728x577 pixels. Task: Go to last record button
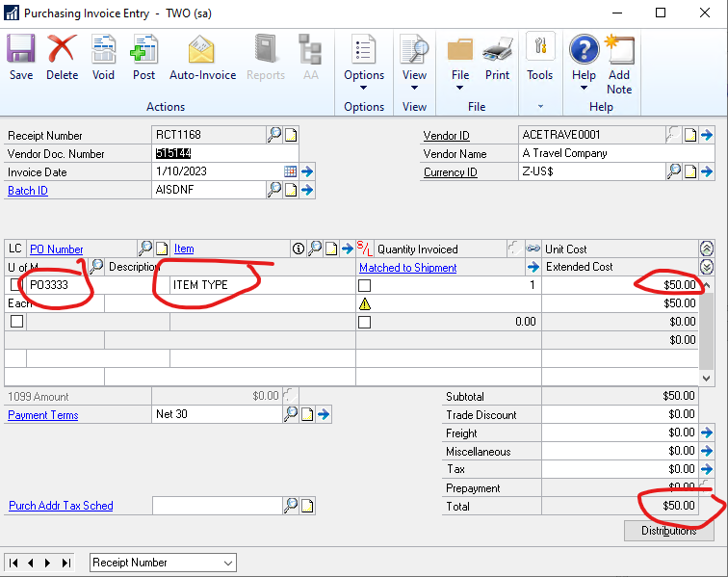pos(66,564)
